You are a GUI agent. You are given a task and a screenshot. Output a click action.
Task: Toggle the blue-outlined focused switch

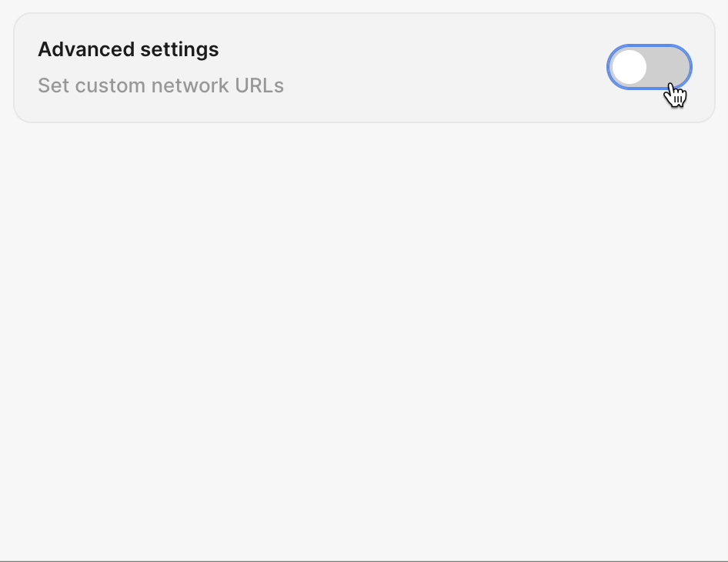(x=650, y=67)
